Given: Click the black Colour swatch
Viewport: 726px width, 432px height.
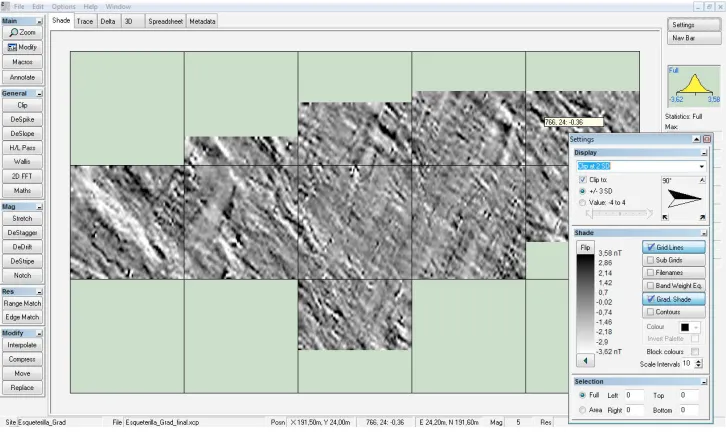Looking at the screenshot, I should coord(685,328).
